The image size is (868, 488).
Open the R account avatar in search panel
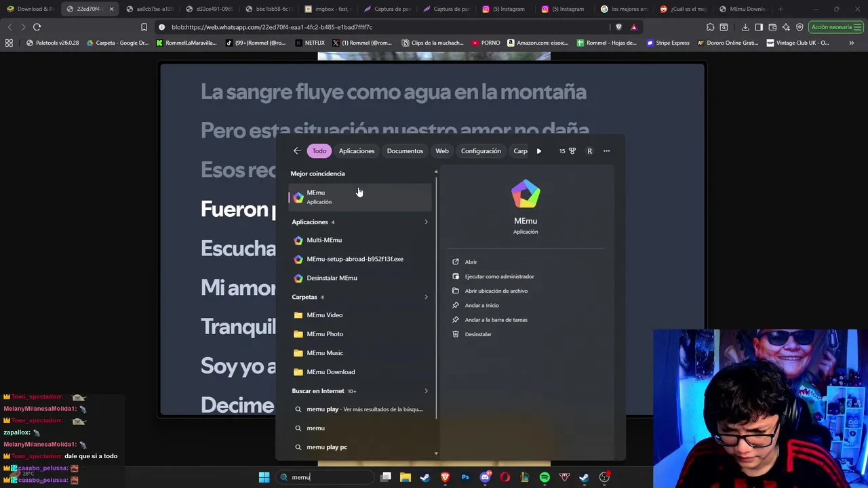(x=589, y=151)
